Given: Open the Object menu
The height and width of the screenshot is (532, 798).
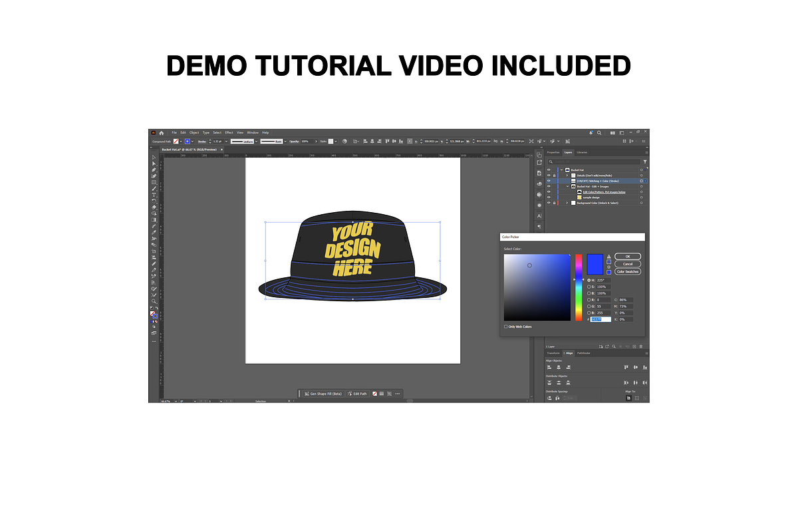Looking at the screenshot, I should [x=194, y=132].
